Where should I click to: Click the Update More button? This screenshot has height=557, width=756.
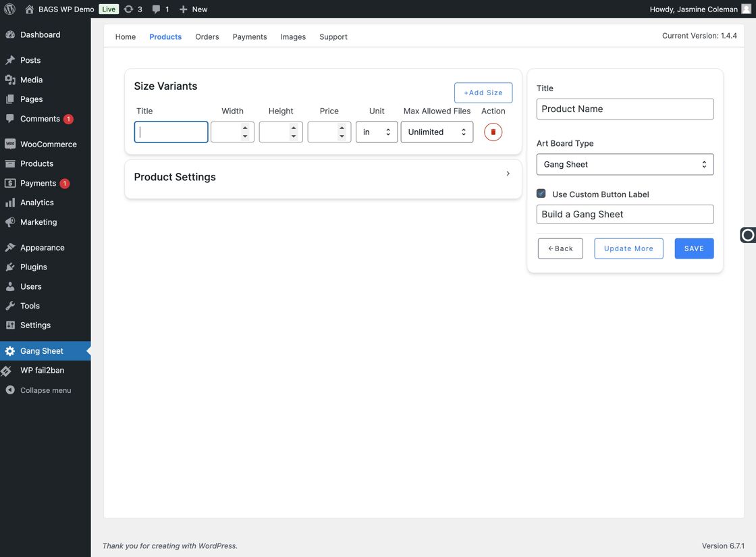tap(628, 248)
